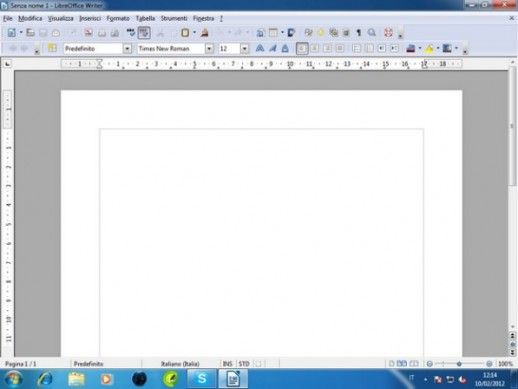Image resolution: width=518 pixels, height=389 pixels.
Task: Expand the font size 12 dropdown
Action: click(x=244, y=49)
